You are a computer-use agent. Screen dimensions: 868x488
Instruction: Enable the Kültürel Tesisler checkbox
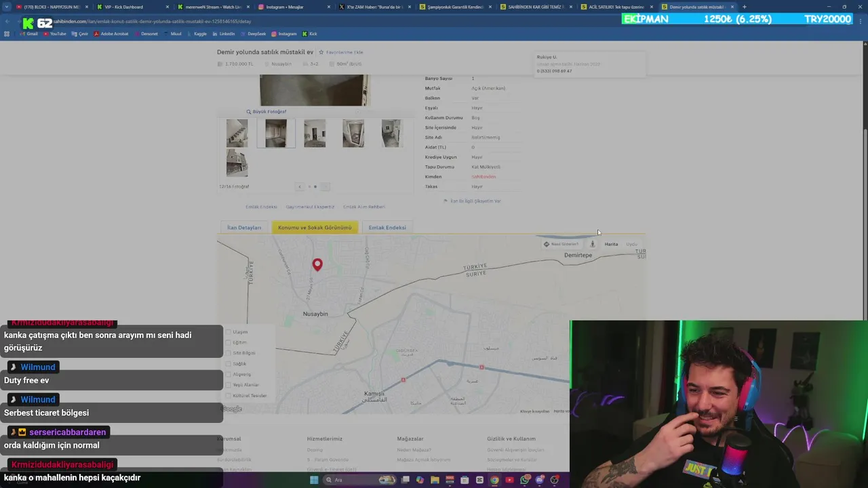tap(228, 396)
